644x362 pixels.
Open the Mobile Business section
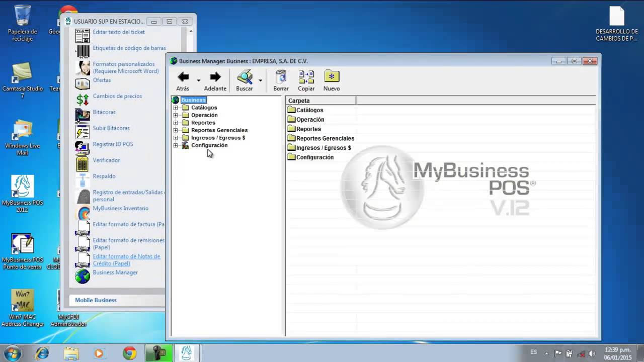(x=96, y=300)
